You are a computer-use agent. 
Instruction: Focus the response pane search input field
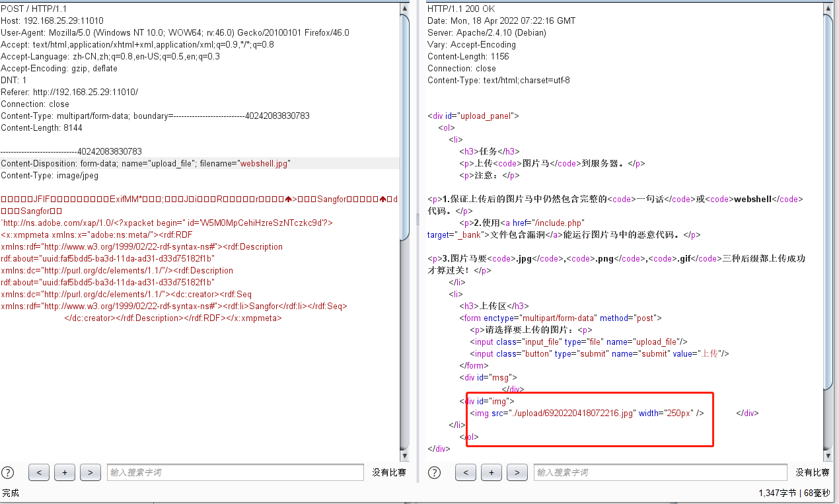tap(662, 472)
